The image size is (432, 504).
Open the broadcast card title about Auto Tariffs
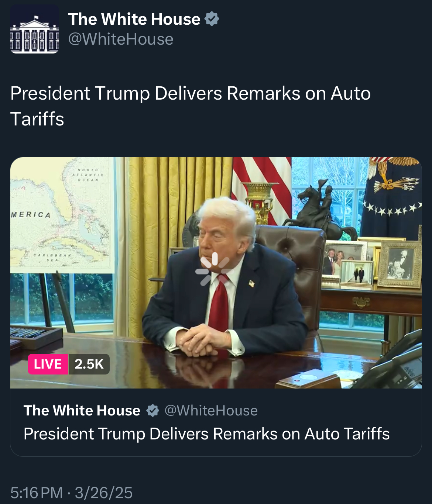pos(206,434)
